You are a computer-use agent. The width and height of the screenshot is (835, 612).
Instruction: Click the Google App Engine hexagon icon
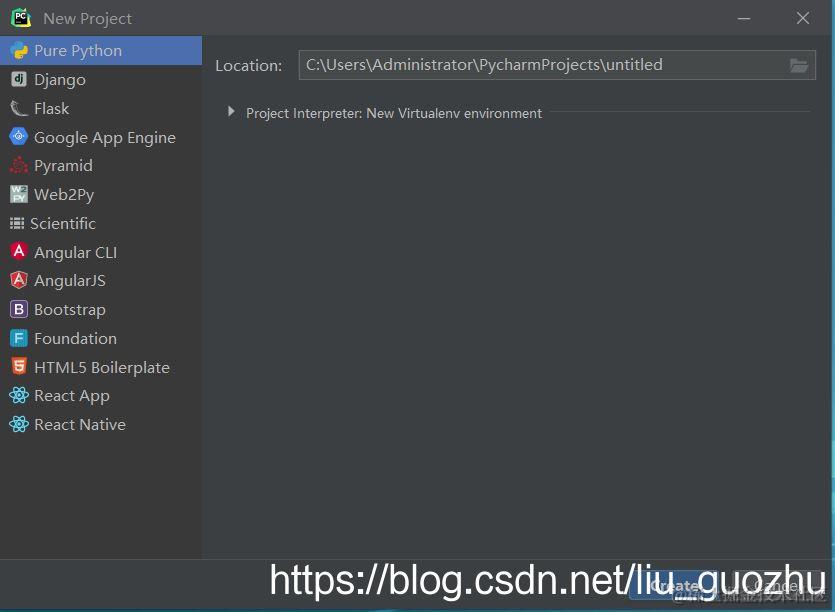(19, 136)
